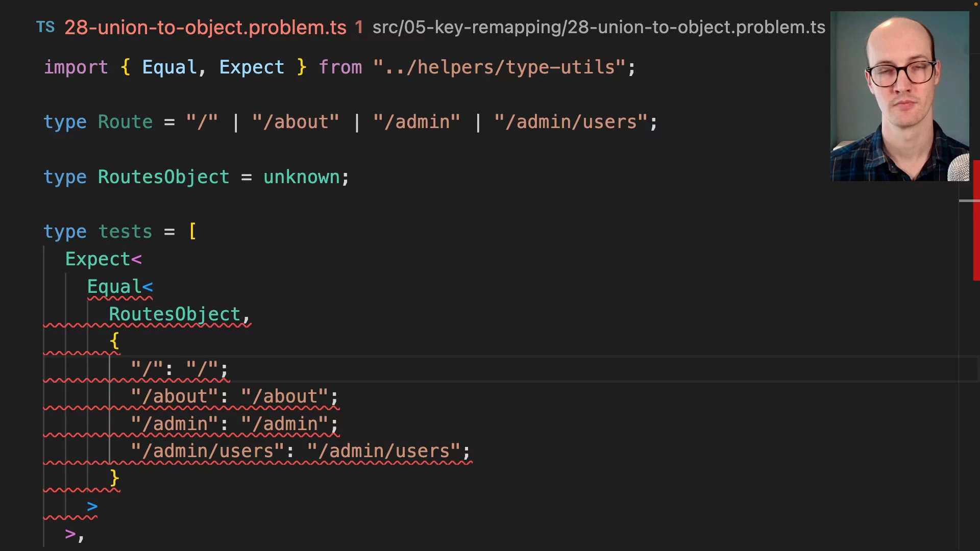Click the Equal identifier in import statement
Viewport: 980px width, 551px height.
(x=169, y=67)
